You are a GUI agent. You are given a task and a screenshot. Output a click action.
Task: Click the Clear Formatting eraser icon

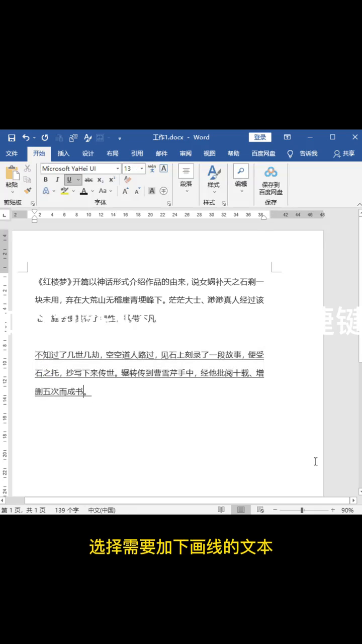pyautogui.click(x=127, y=180)
